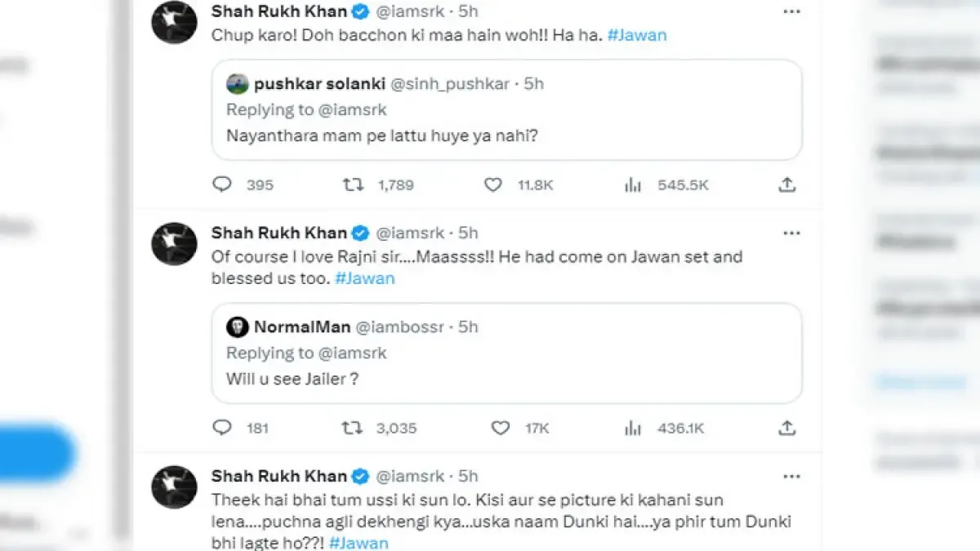Open the #Jawan hashtag in the first tweet

[638, 35]
